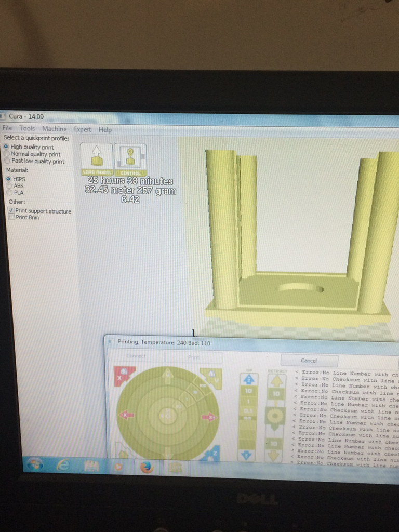
Task: Select the 100 step on jog wheel
Action: [203, 385]
